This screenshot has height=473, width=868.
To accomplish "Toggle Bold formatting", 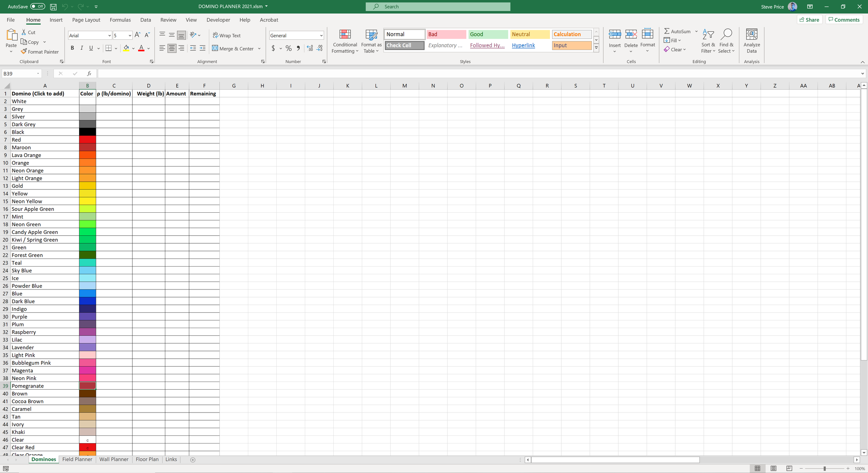I will pos(72,48).
